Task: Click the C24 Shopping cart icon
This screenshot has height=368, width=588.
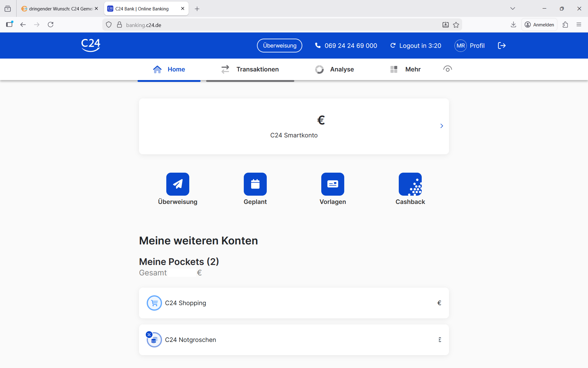Action: [154, 303]
